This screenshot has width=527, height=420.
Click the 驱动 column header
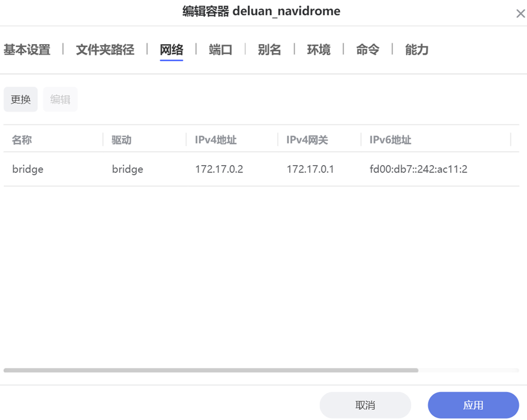pyautogui.click(x=122, y=140)
